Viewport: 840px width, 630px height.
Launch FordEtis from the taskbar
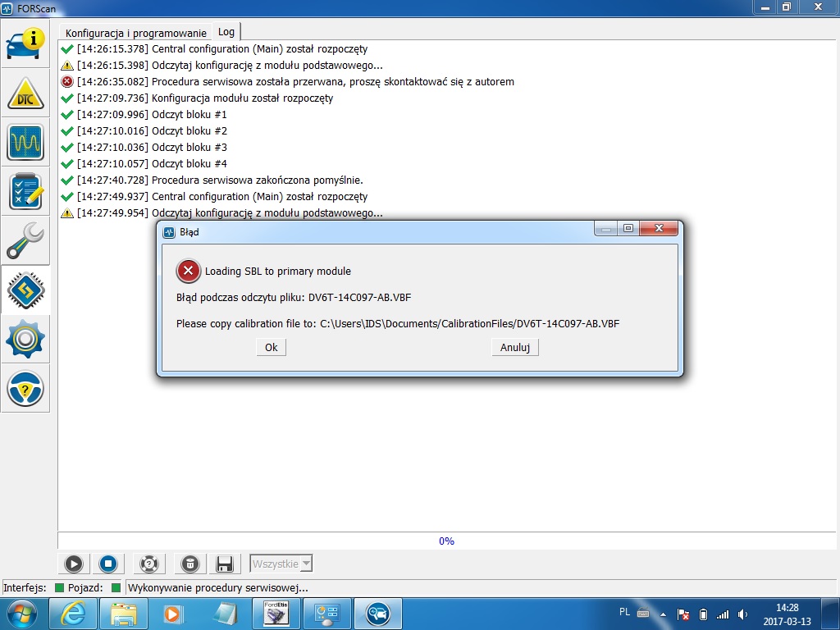276,613
